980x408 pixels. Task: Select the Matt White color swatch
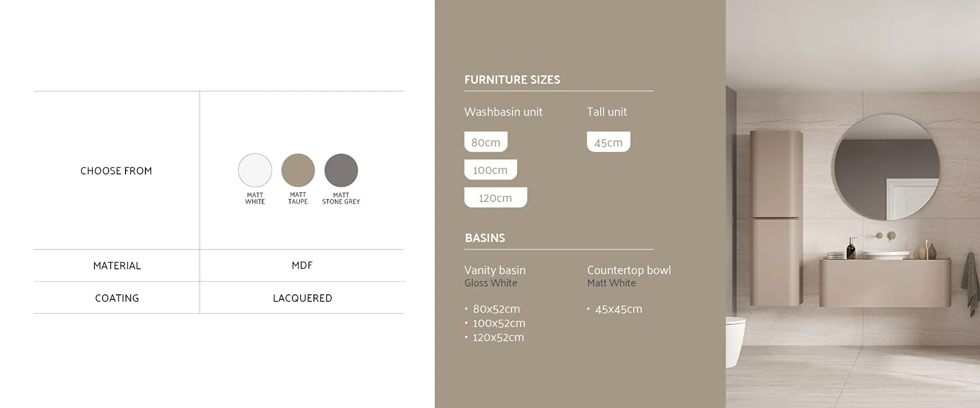(x=255, y=170)
